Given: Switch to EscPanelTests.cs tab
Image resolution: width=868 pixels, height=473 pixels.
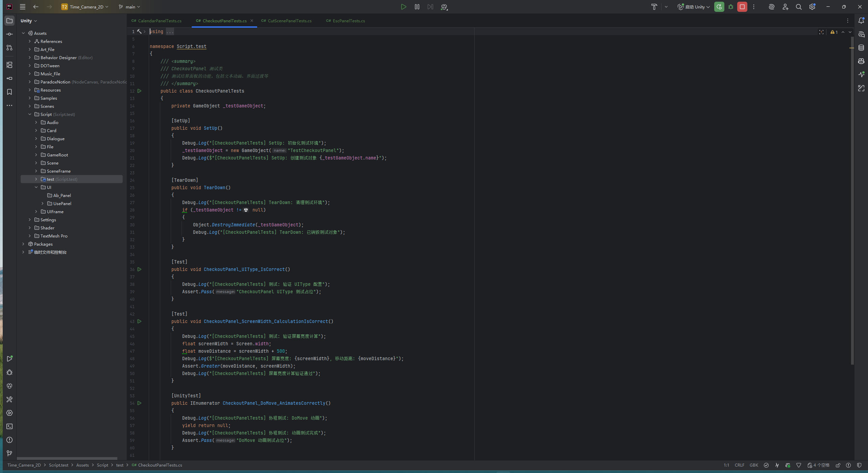Looking at the screenshot, I should coord(348,21).
